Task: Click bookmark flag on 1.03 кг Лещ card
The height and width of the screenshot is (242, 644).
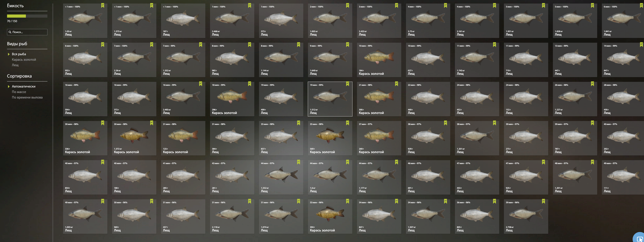Action: [102, 5]
